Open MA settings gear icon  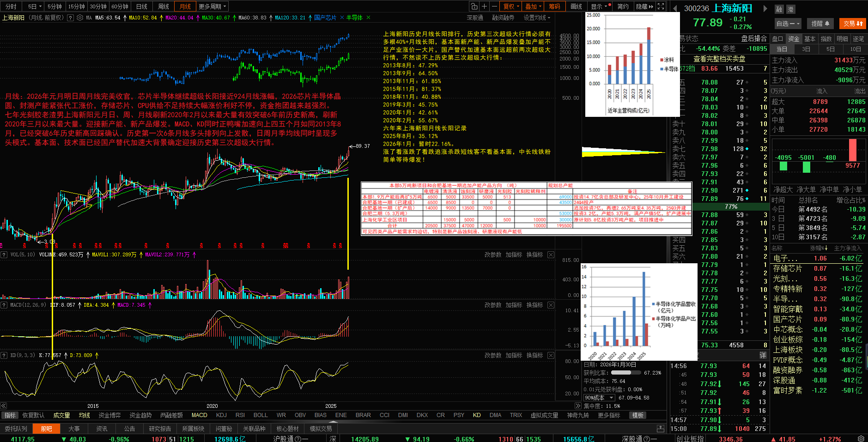[80, 18]
